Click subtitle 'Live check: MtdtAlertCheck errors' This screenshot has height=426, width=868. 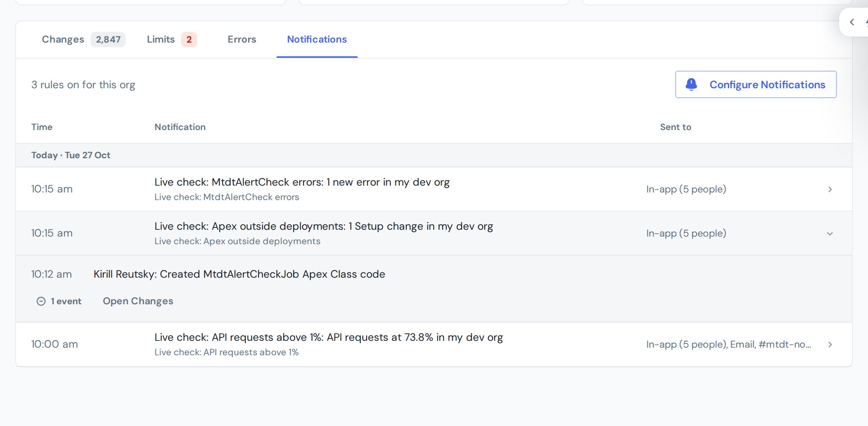click(x=227, y=197)
